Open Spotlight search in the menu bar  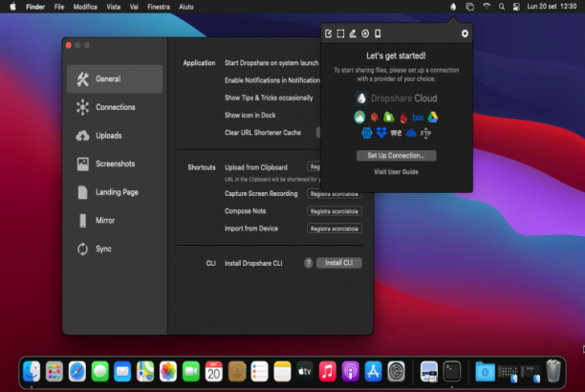tap(502, 7)
